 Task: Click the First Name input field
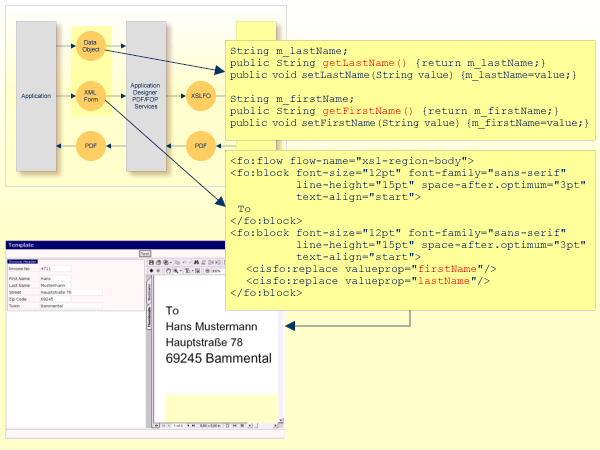point(55,278)
